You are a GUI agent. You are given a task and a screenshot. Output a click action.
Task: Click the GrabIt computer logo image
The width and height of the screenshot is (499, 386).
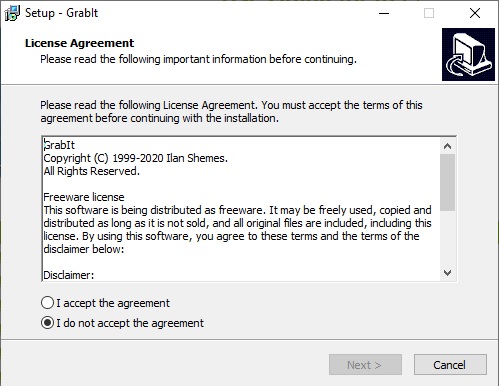pyautogui.click(x=468, y=54)
